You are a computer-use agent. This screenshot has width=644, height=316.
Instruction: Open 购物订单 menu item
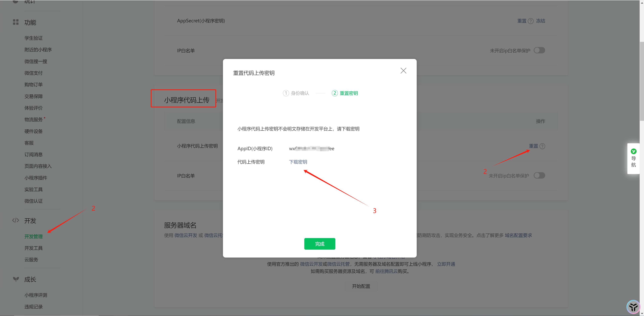pos(34,85)
